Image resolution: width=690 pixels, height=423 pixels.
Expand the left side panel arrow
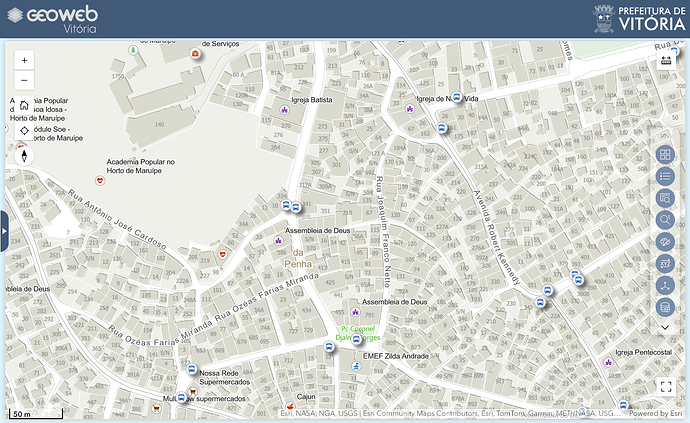point(4,230)
